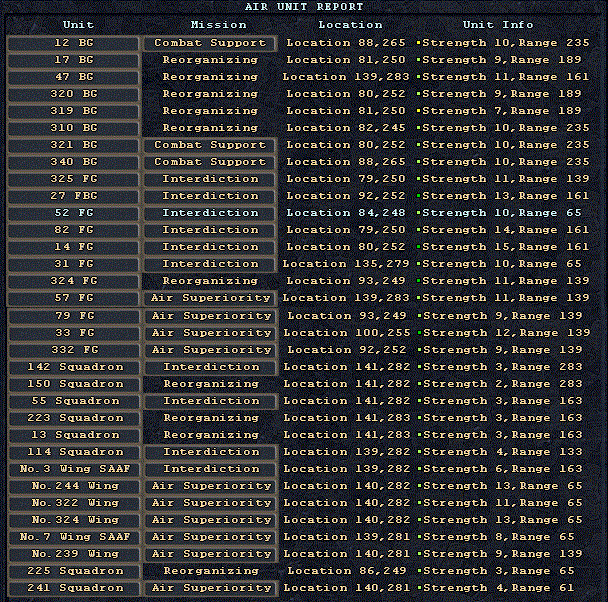
Task: Choose the 142 Squadron unit
Action: [74, 367]
